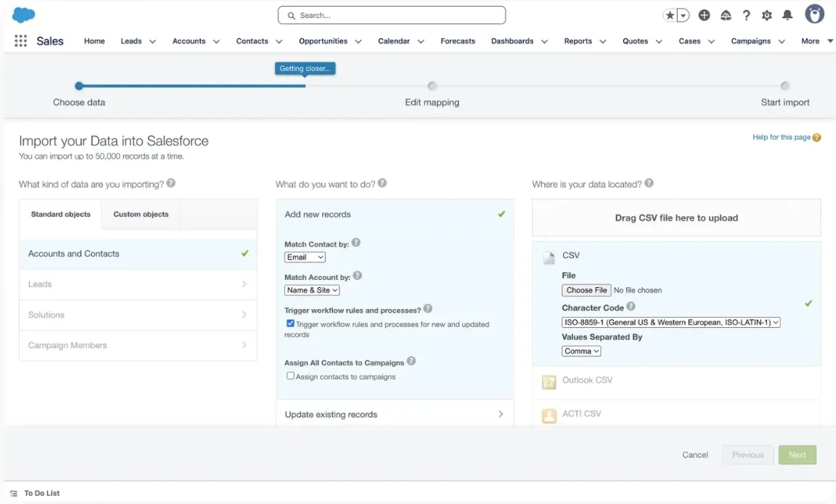This screenshot has width=836, height=504.
Task: Click Trigger workflow rules help icon
Action: [x=427, y=309]
